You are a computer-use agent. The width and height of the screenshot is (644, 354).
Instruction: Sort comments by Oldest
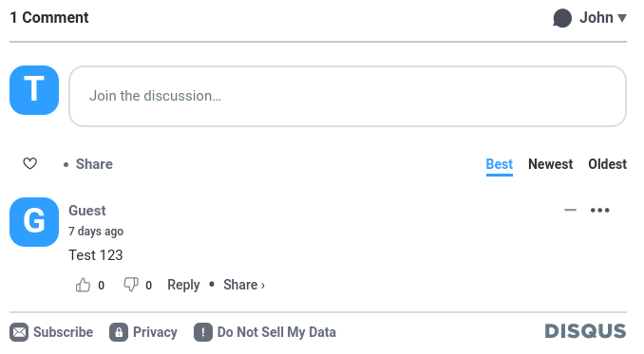point(608,164)
